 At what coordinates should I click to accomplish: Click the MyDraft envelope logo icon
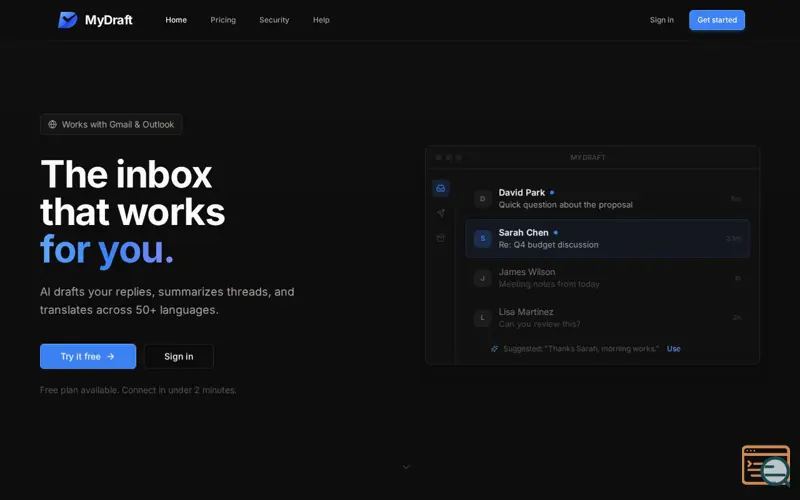tap(67, 20)
